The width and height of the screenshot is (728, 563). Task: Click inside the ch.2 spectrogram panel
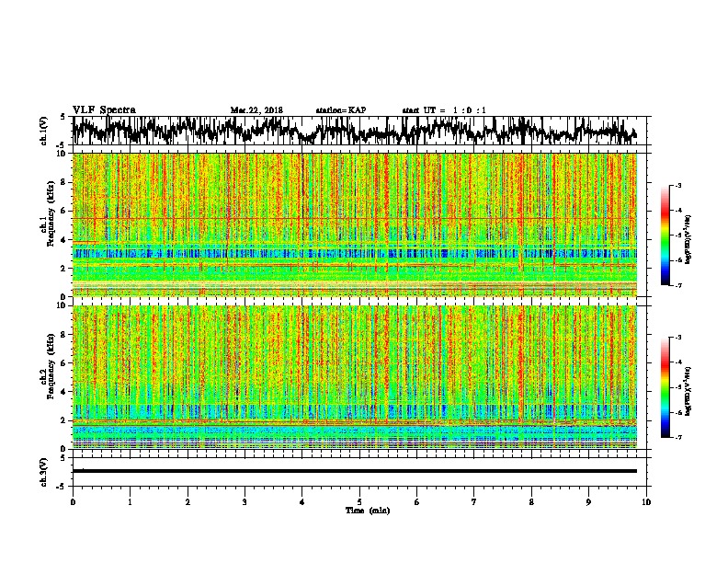(x=355, y=377)
